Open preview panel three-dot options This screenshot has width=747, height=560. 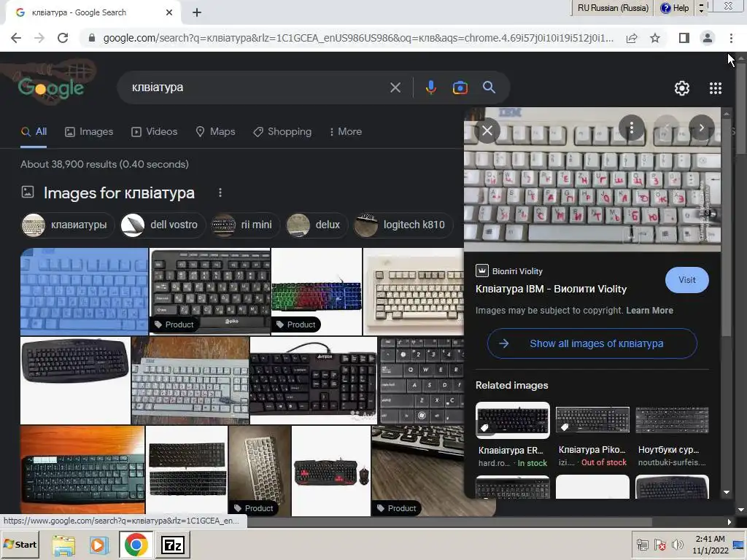(631, 128)
